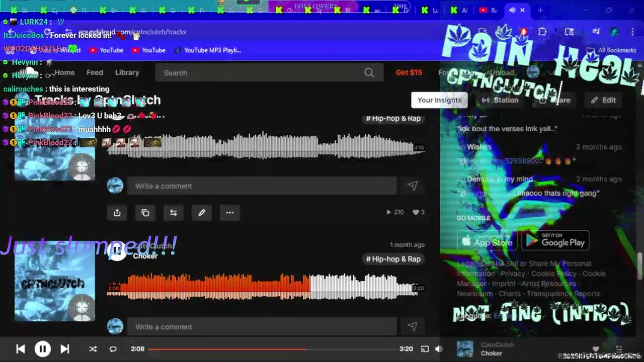Open the Charts footer link
Viewport: 644px width, 362px height.
click(510, 294)
